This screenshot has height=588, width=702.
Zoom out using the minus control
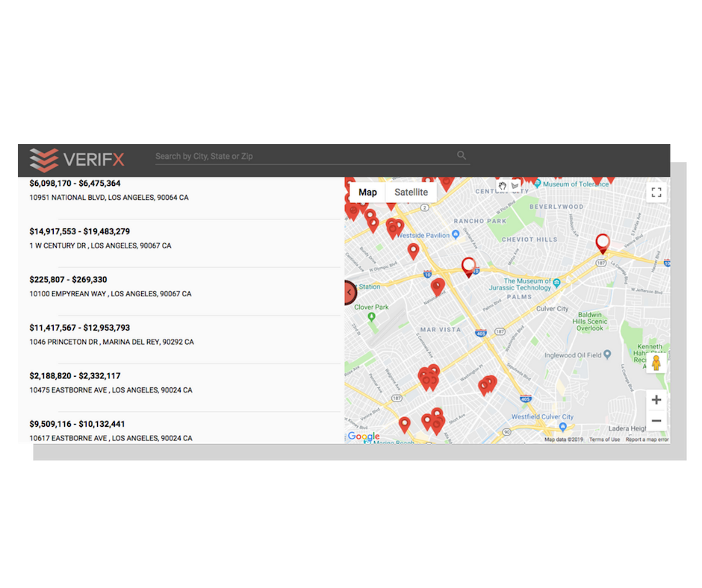tap(656, 420)
